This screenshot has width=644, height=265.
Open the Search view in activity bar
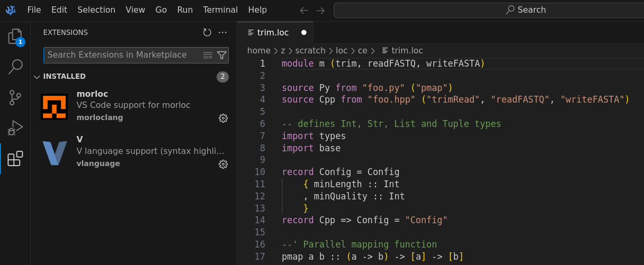pyautogui.click(x=15, y=67)
